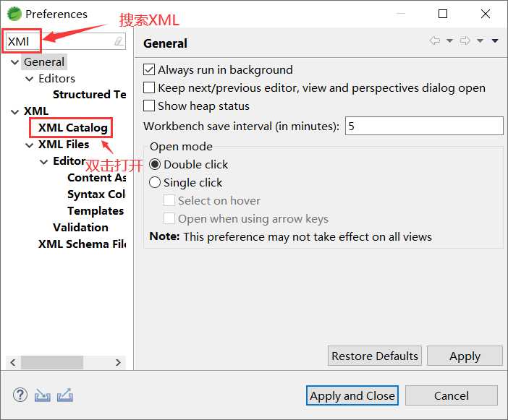
Task: Collapse the General tree node
Action: 14,61
